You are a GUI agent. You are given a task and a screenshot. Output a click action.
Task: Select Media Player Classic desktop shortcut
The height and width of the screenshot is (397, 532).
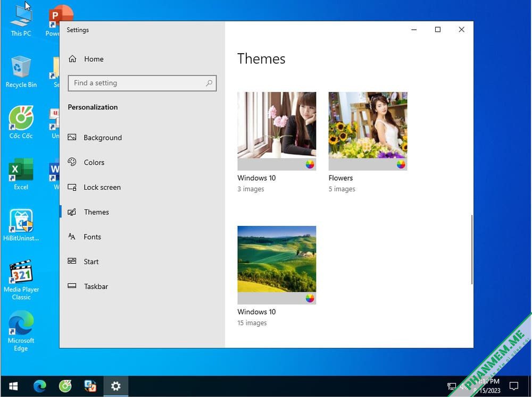[x=21, y=280]
